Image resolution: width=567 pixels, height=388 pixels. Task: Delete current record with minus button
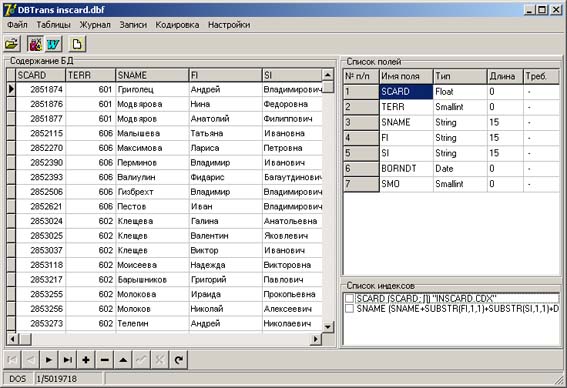click(x=105, y=360)
